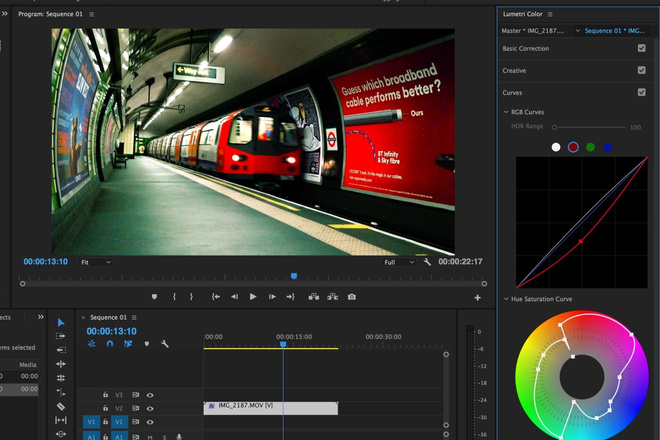The width and height of the screenshot is (660, 440).
Task: Click the red curve control point
Action: coord(581,242)
